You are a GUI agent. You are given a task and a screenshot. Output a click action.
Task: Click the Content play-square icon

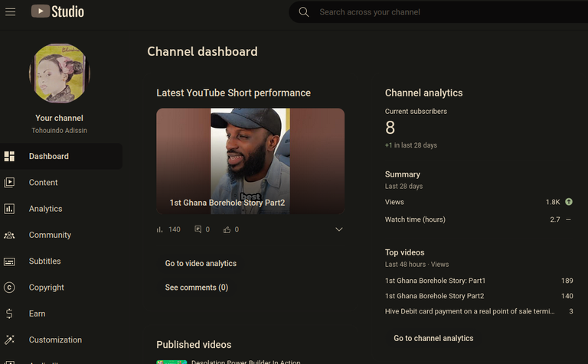point(9,182)
